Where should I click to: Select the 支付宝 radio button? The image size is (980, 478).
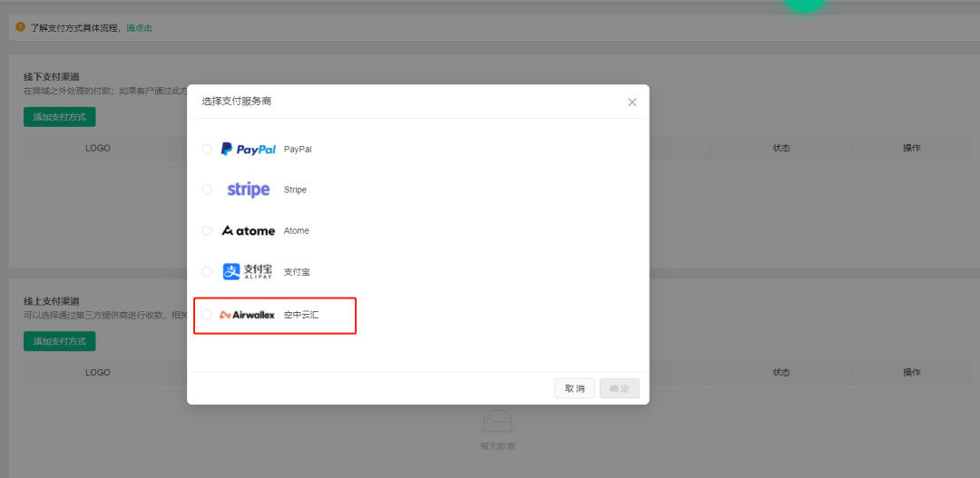tap(207, 271)
